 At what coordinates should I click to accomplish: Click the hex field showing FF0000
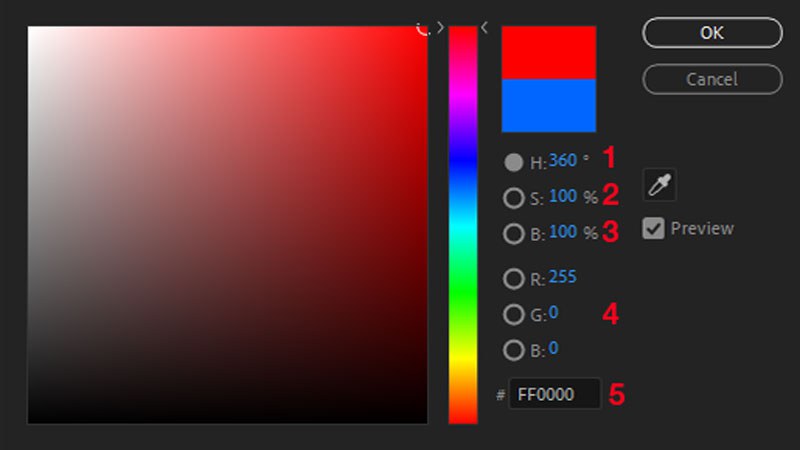tap(554, 394)
